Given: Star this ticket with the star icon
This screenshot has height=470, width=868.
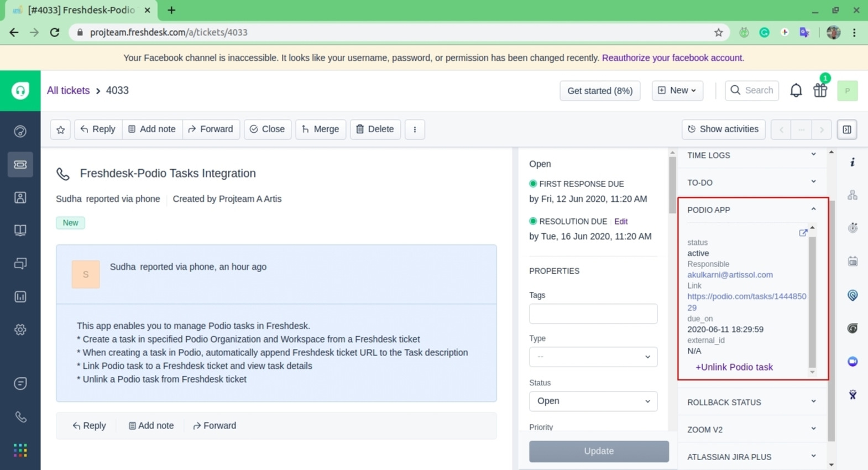Looking at the screenshot, I should click(x=60, y=129).
